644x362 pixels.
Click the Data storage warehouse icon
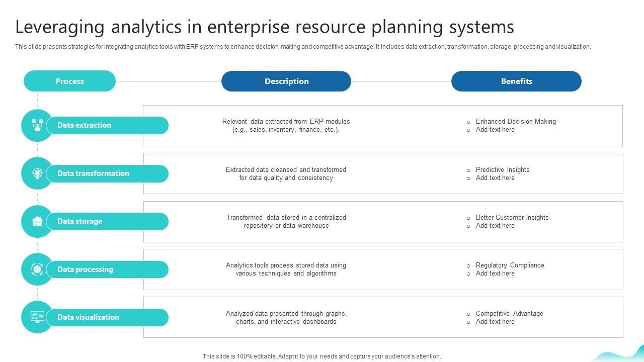pos(37,221)
